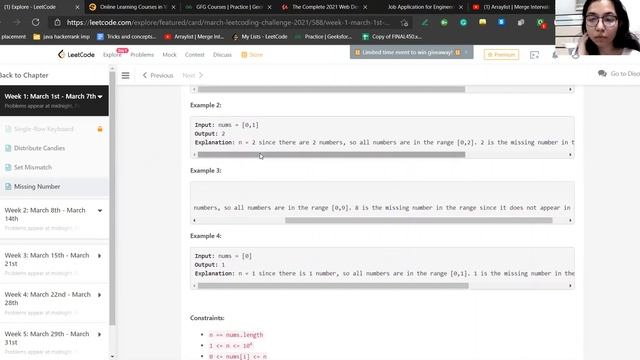Click the horizontal scrollbar thumb of Example 4
Viewport: 640px width, 360px height.
point(333,286)
